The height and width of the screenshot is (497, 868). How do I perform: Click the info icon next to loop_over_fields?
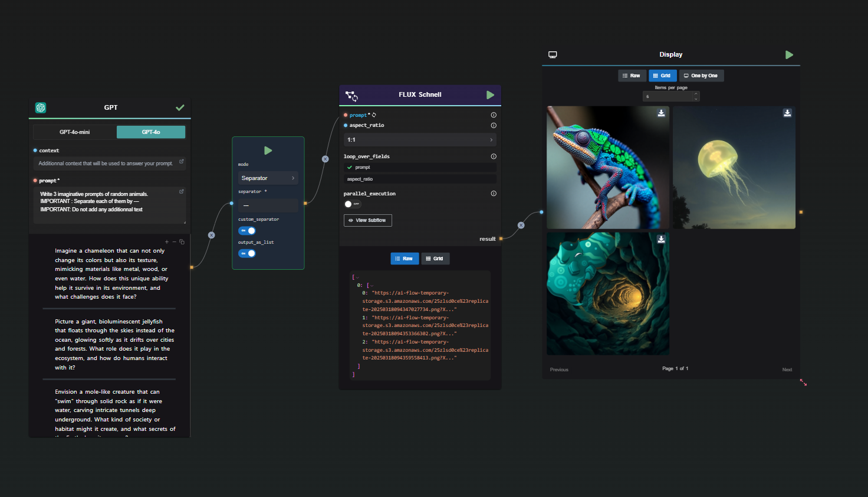click(x=494, y=156)
